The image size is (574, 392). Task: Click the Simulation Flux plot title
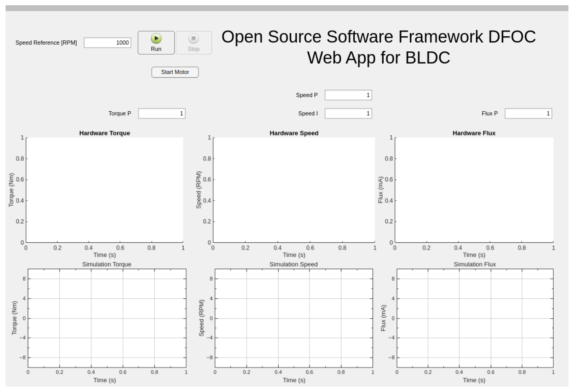[x=475, y=264]
